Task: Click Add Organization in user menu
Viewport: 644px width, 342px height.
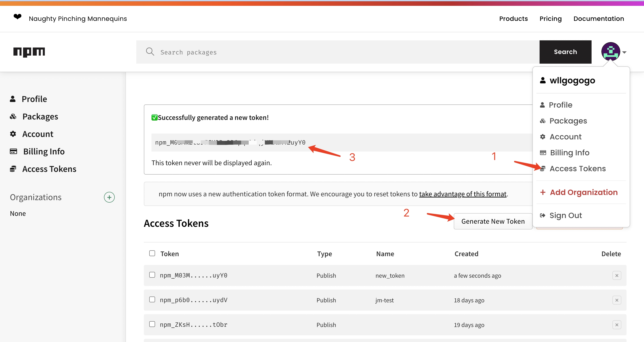Action: pos(579,192)
